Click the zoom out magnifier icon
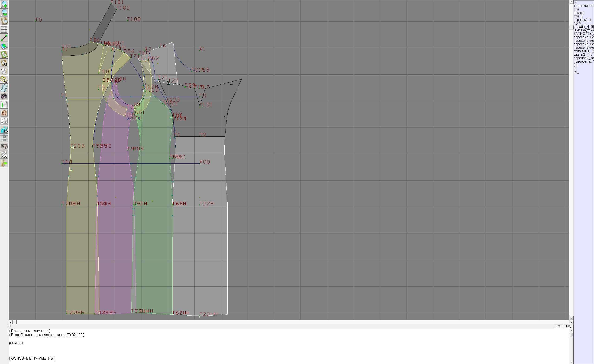Screen dimensions: 594x364 [4, 13]
